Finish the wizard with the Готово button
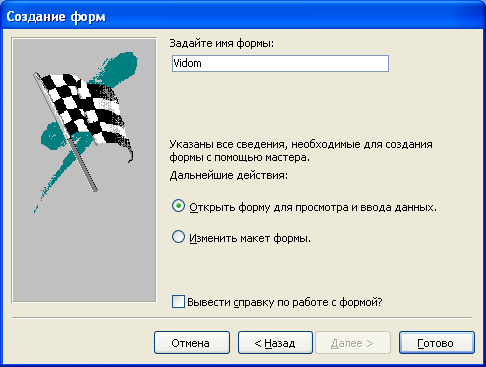 437,343
